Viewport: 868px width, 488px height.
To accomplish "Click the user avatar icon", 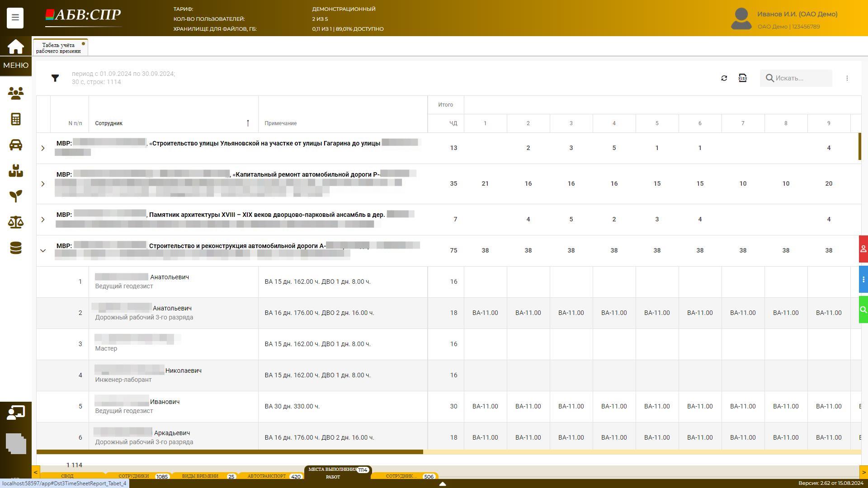I will (741, 19).
